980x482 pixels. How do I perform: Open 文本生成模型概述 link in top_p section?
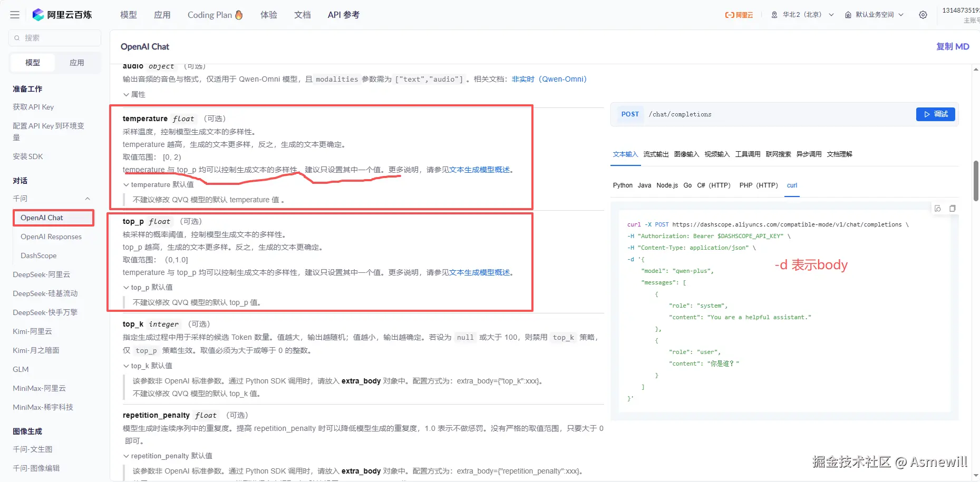pyautogui.click(x=480, y=272)
